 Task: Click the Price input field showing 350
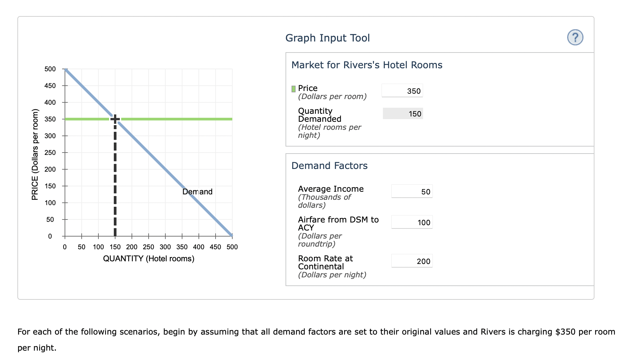402,91
